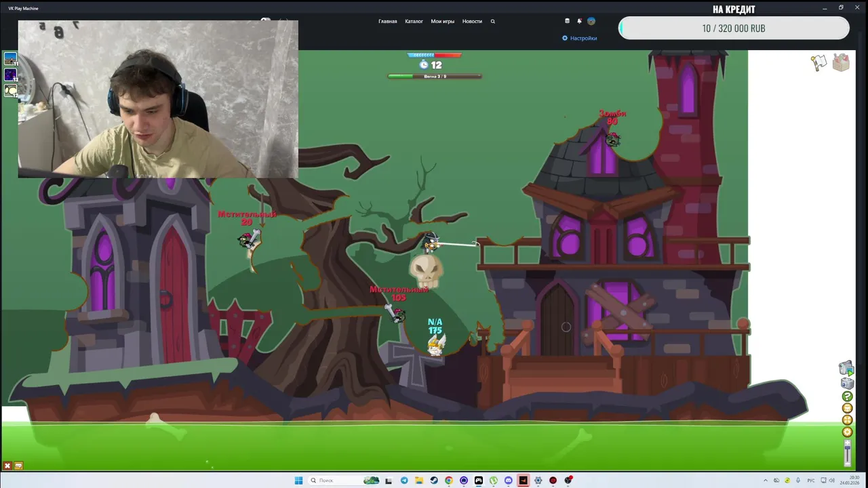The image size is (868, 488).
Task: Select the first team slot icon, top-left
Action: tap(10, 59)
